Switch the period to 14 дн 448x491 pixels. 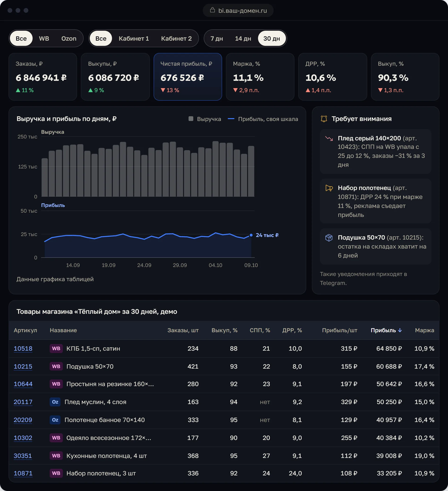point(243,39)
